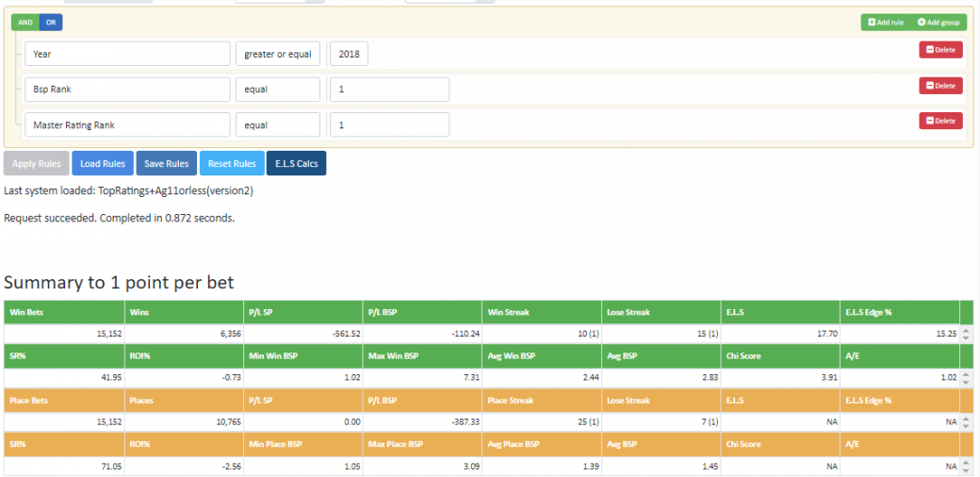Click the Apply Rules button
Screen dimensions: 980x477
point(36,164)
